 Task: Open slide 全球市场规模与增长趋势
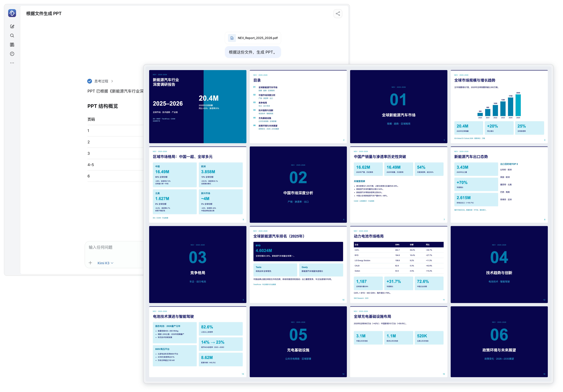click(499, 106)
